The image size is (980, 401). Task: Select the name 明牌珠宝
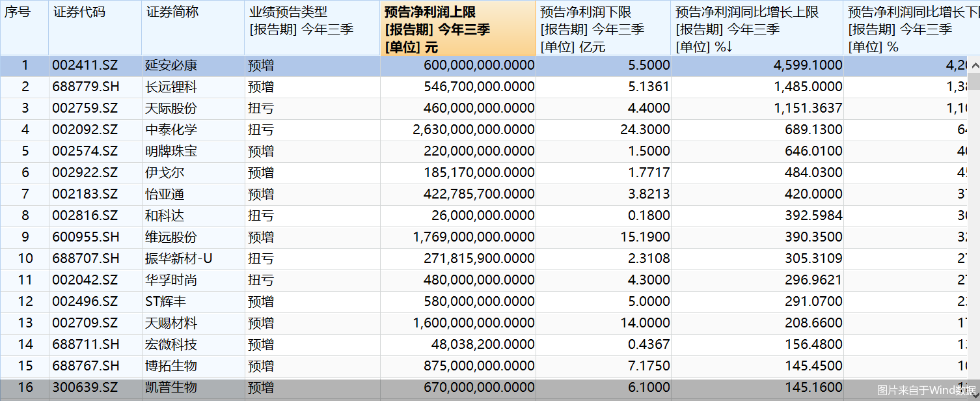[x=170, y=151]
